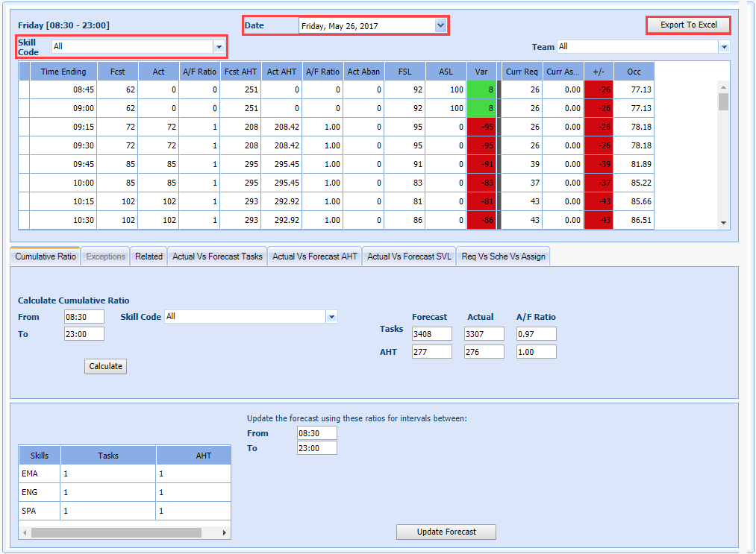
Task: Click Export To Excel button
Action: click(x=688, y=25)
